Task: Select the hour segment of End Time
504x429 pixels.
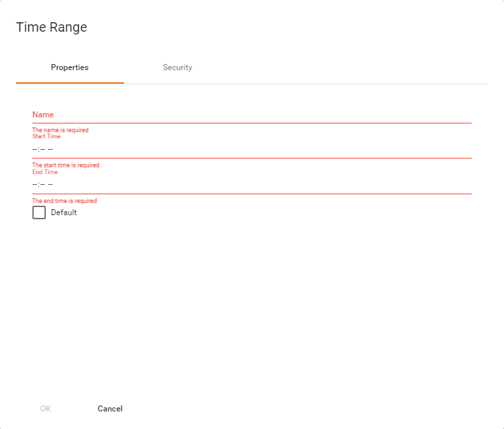Action: pos(34,184)
